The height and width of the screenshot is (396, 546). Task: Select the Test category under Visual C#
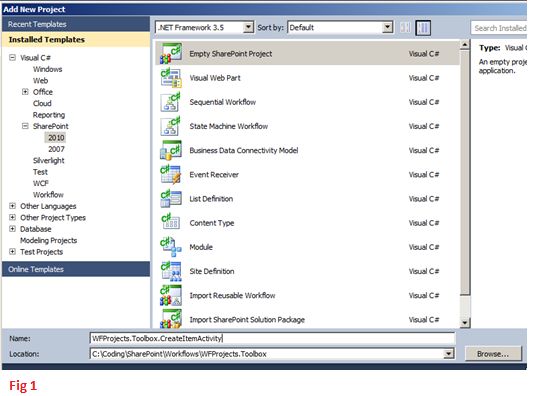pos(40,172)
